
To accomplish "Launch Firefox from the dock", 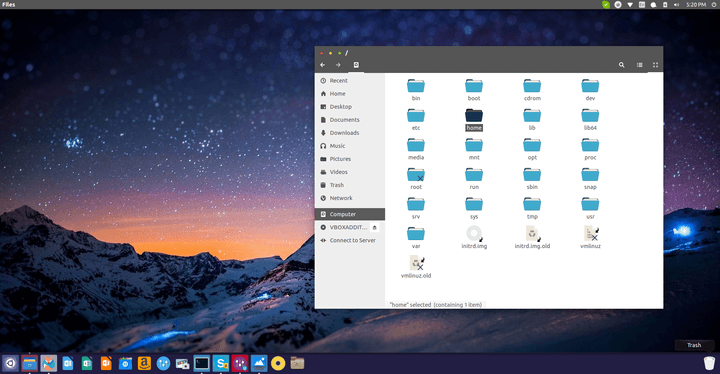I will point(49,363).
